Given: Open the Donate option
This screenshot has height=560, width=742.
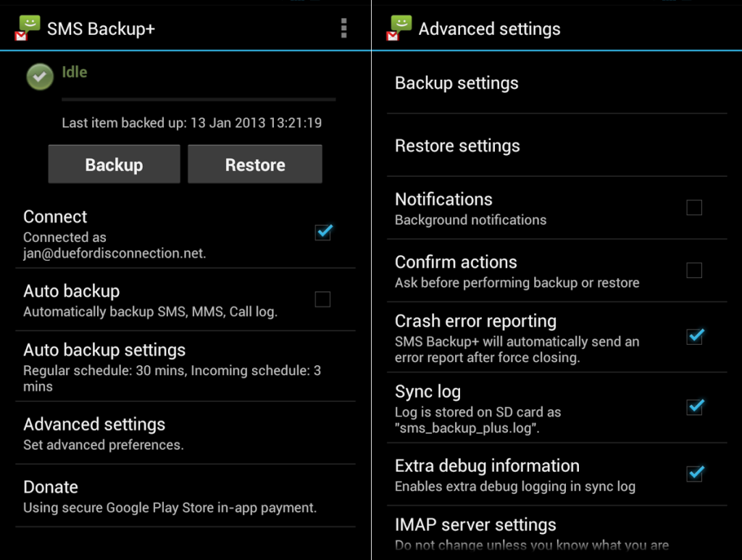Looking at the screenshot, I should pyautogui.click(x=185, y=496).
